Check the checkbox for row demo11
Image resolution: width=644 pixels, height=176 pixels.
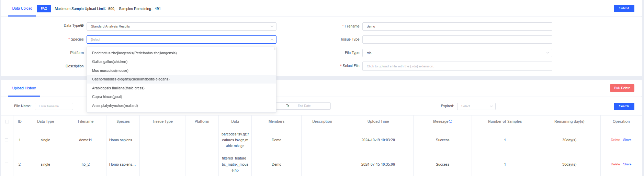tap(7, 140)
